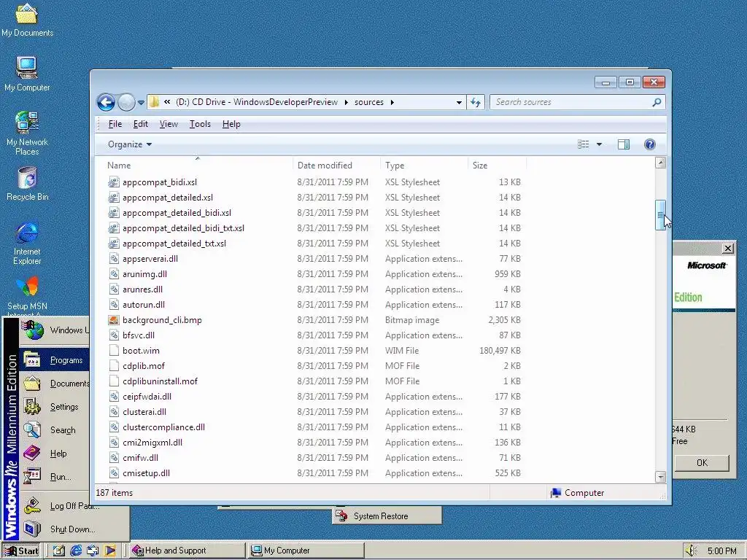
Task: Select cdplibuninstall.mof file name
Action: point(160,381)
